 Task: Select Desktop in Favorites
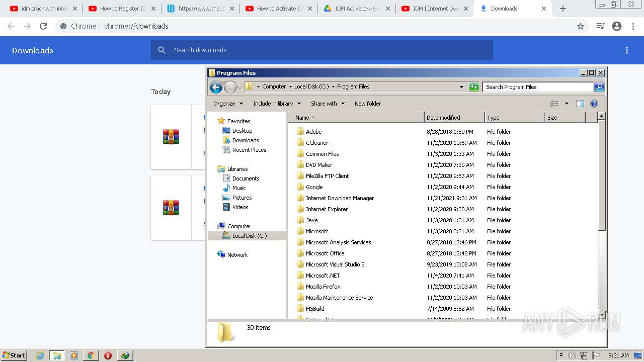point(242,131)
